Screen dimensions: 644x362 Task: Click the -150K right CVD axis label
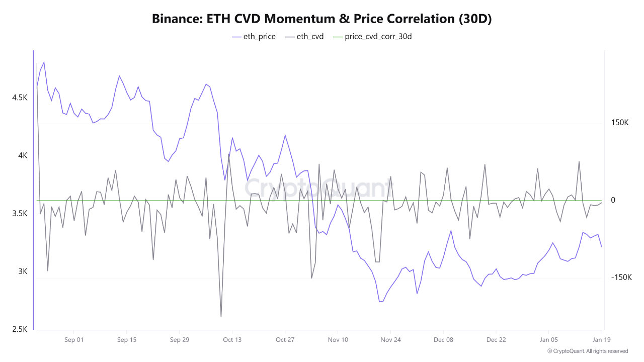[621, 278]
